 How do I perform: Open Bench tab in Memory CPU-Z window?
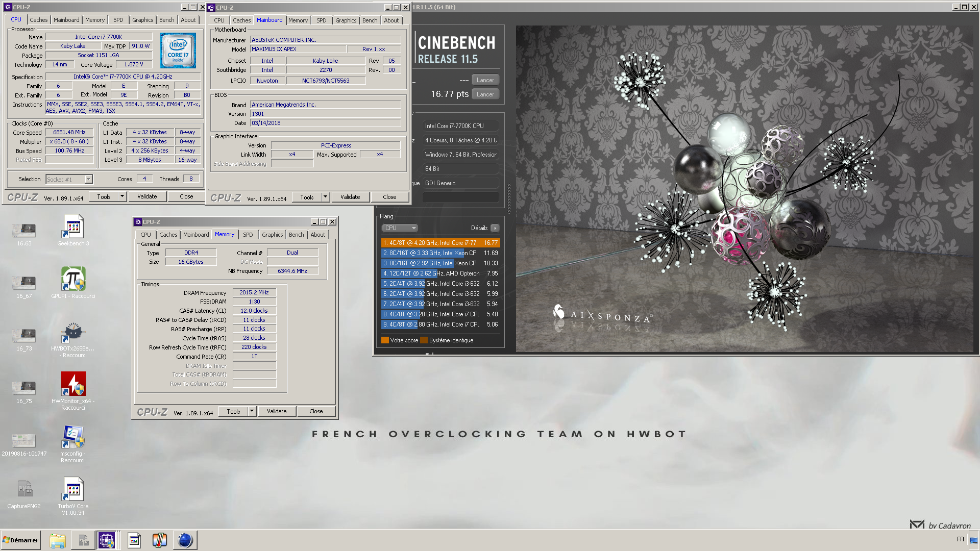[296, 235]
